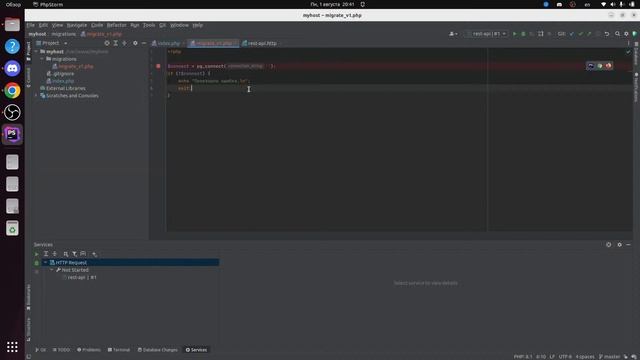Open the Database Changes tool window tab
640x360 pixels.
coord(158,350)
